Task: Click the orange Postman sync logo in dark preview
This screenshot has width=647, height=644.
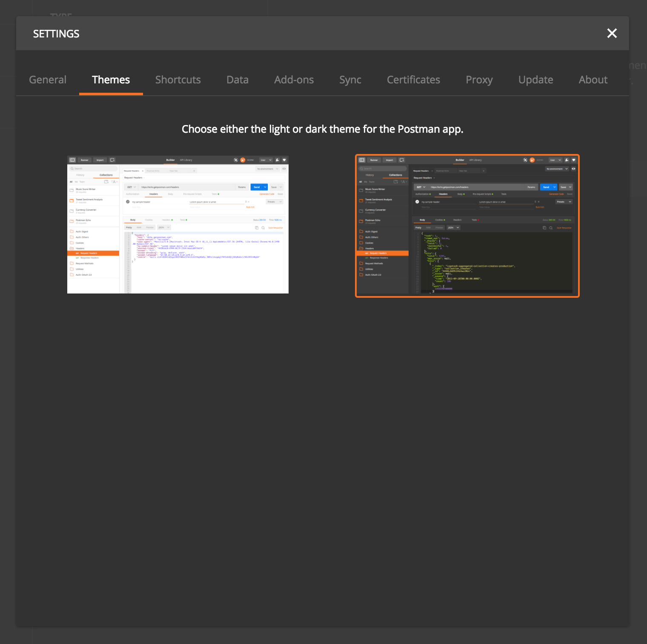Action: pyautogui.click(x=532, y=160)
